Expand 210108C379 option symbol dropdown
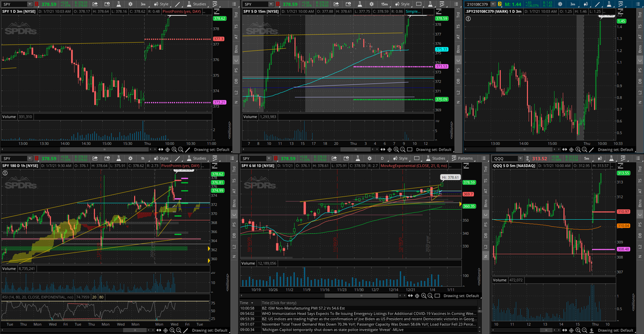644x334 pixels. pyautogui.click(x=493, y=4)
